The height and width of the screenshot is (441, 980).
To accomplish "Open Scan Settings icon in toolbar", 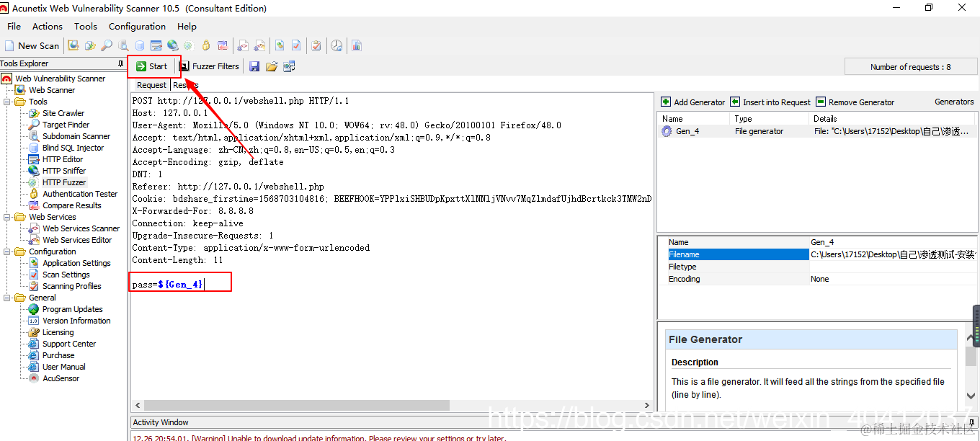I will [296, 45].
